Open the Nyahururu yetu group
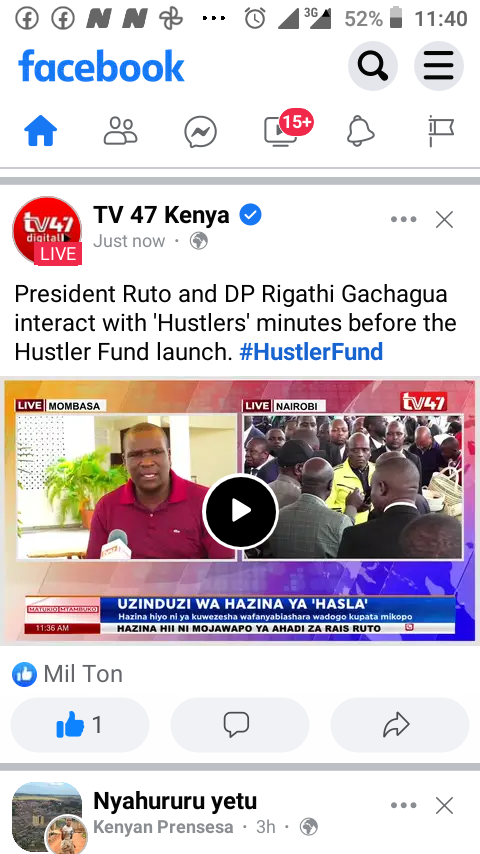Viewport: 480px width, 854px height. click(175, 801)
